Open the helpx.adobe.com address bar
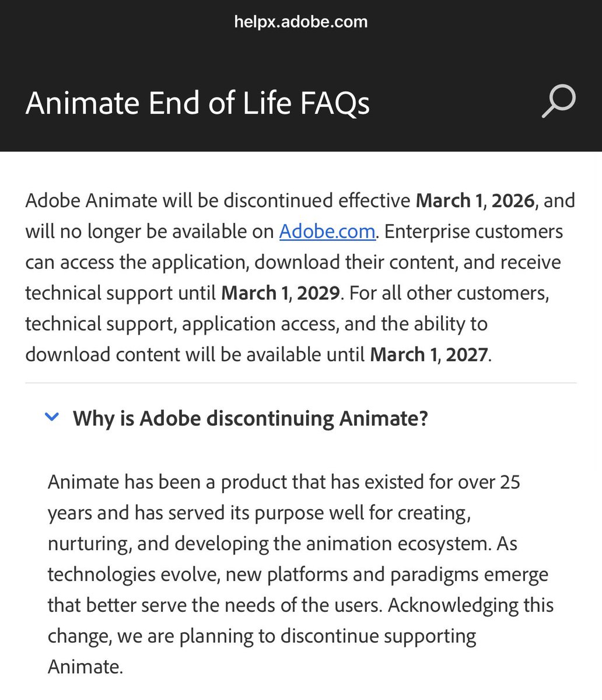Screen dimensions: 602x700 pos(300,22)
